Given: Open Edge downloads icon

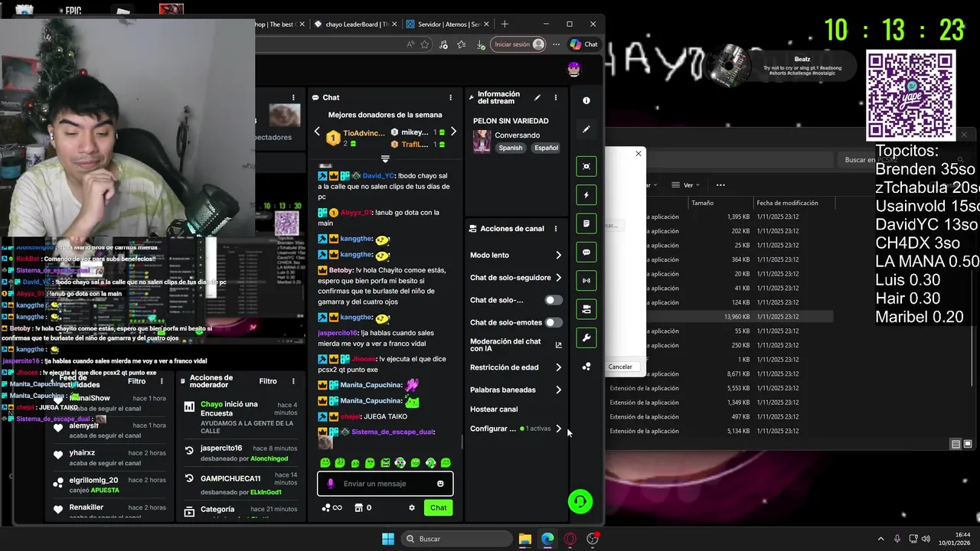Looking at the screenshot, I should pos(480,44).
